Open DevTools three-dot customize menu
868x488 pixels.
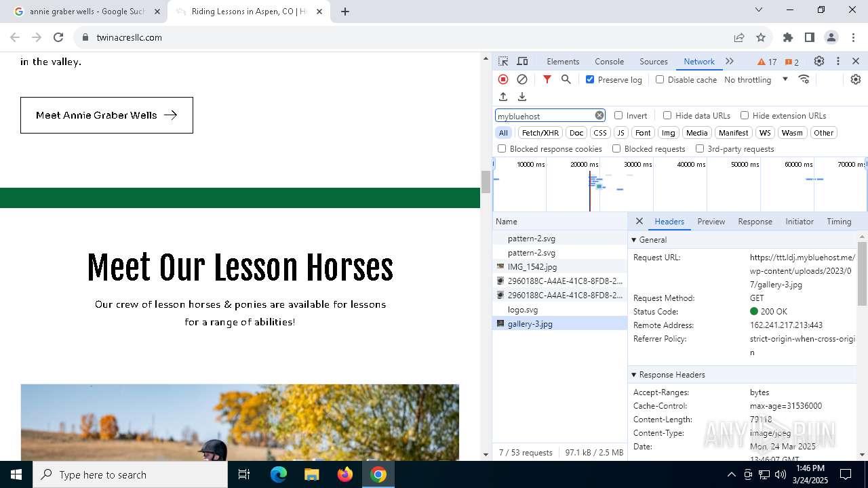click(838, 61)
